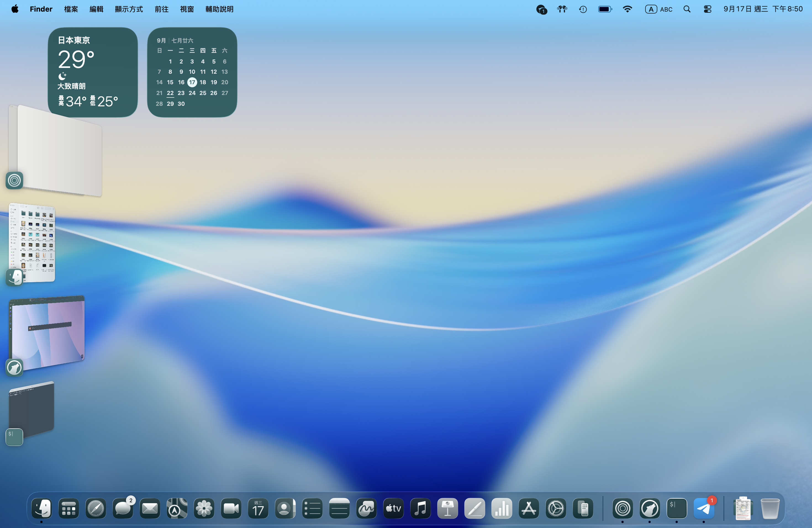
Task: Open the 視窗 menu
Action: [x=187, y=9]
